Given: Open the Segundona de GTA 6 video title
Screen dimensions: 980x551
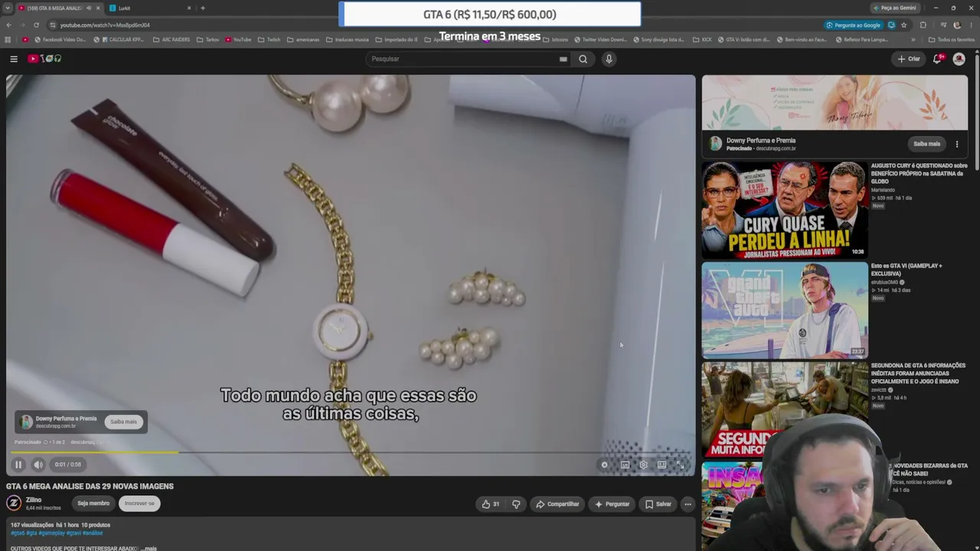Looking at the screenshot, I should click(x=919, y=373).
